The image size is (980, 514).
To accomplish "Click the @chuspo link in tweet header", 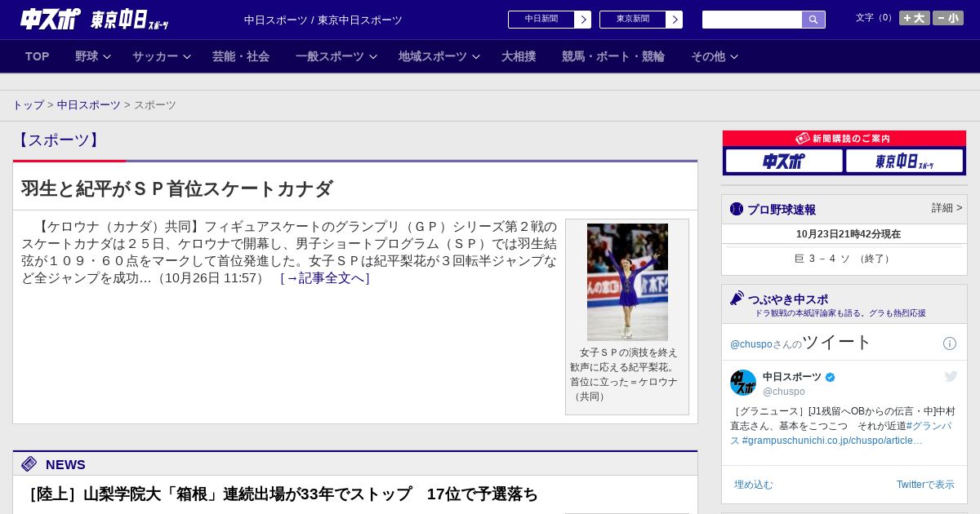I will (751, 344).
